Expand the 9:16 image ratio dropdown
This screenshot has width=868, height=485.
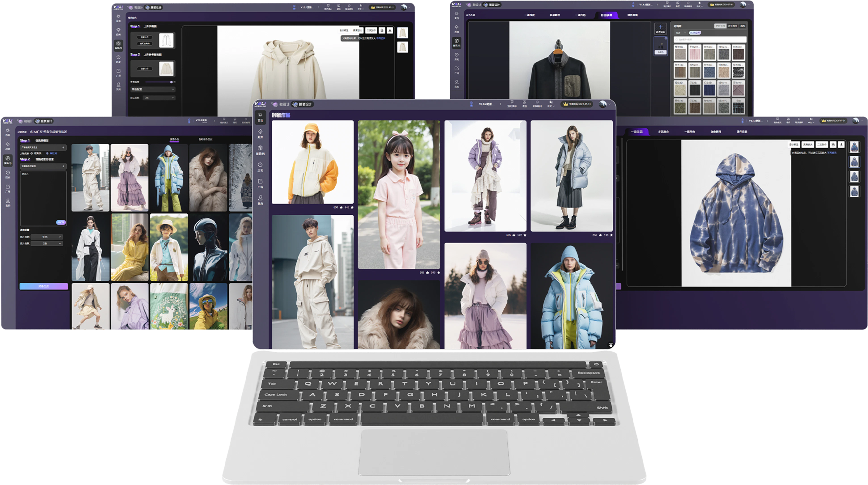46,237
